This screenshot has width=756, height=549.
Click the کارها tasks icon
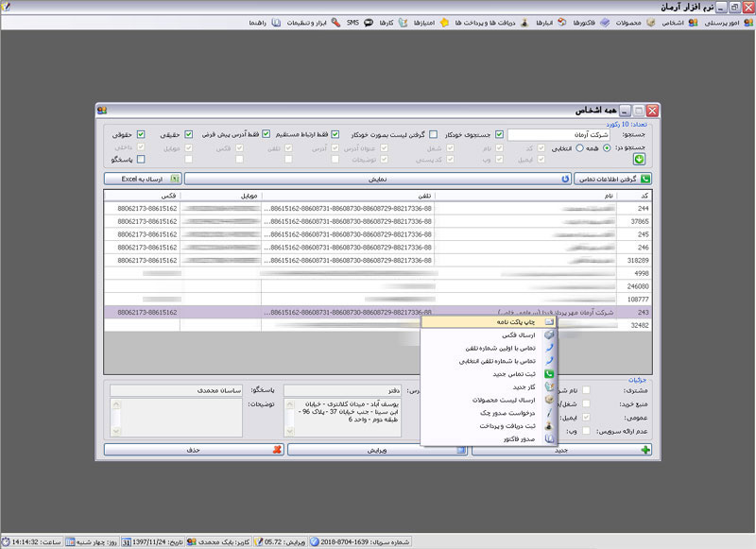(403, 23)
